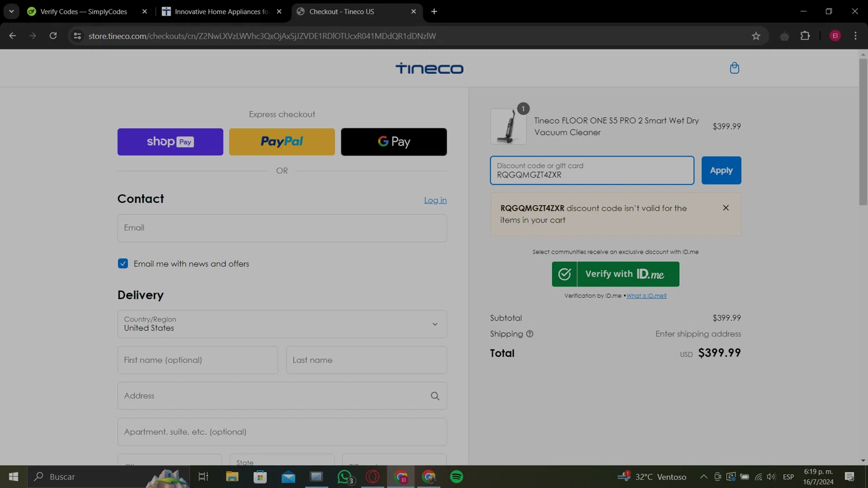Open Spotify from the taskbar
The image size is (868, 488).
click(457, 477)
